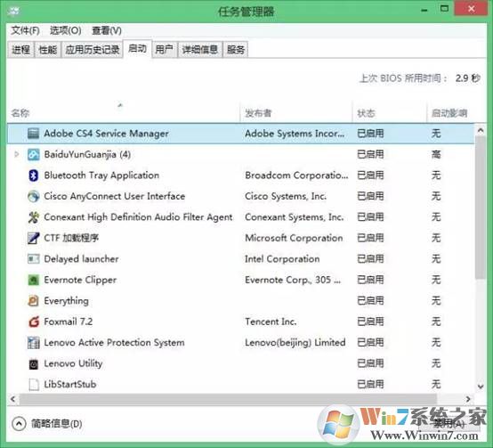Click the Cisco AnyConnect globe icon

[x=33, y=196]
